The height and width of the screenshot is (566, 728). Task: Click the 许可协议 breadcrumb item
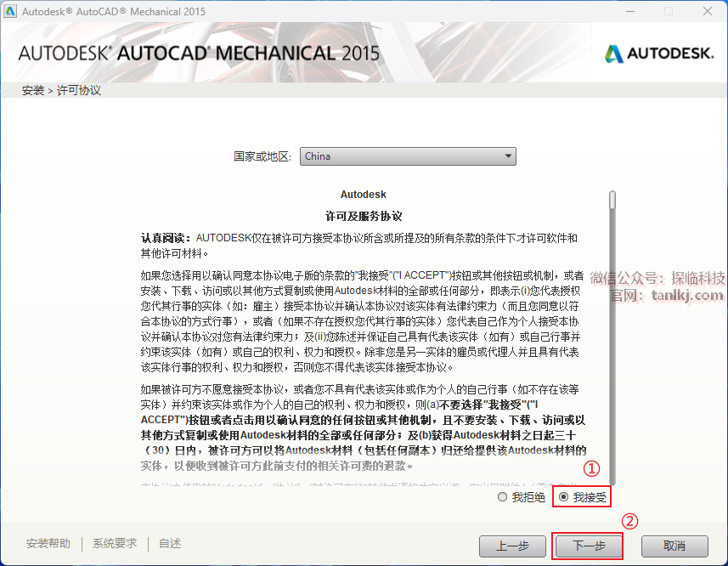point(79,90)
